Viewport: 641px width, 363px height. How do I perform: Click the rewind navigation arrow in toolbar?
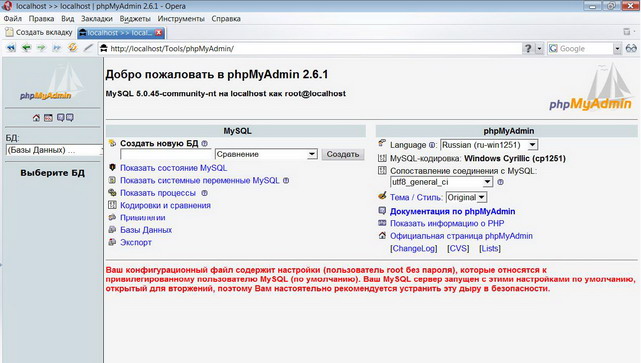pos(11,48)
